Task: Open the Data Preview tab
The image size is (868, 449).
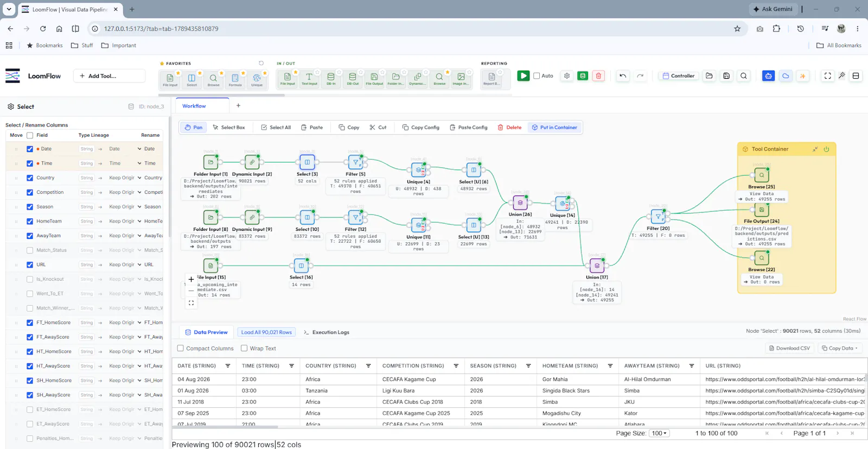Action: click(x=206, y=332)
